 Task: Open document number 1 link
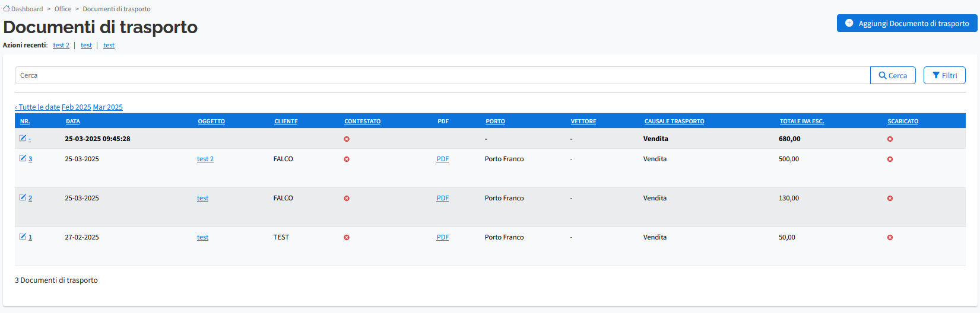(30, 237)
